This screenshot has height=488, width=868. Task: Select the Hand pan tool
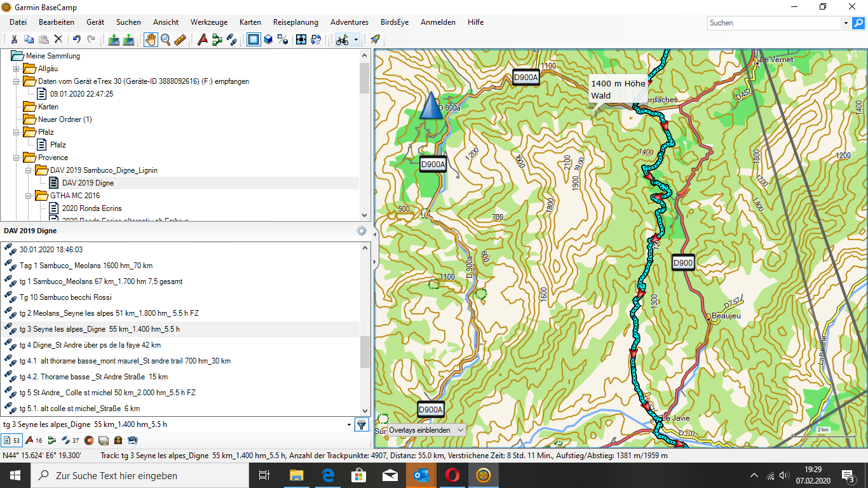pos(151,39)
